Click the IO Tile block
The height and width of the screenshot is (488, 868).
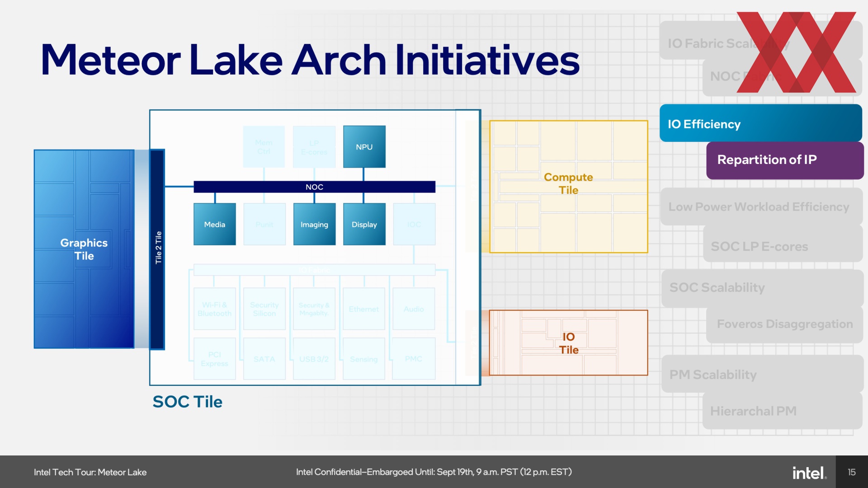point(568,343)
